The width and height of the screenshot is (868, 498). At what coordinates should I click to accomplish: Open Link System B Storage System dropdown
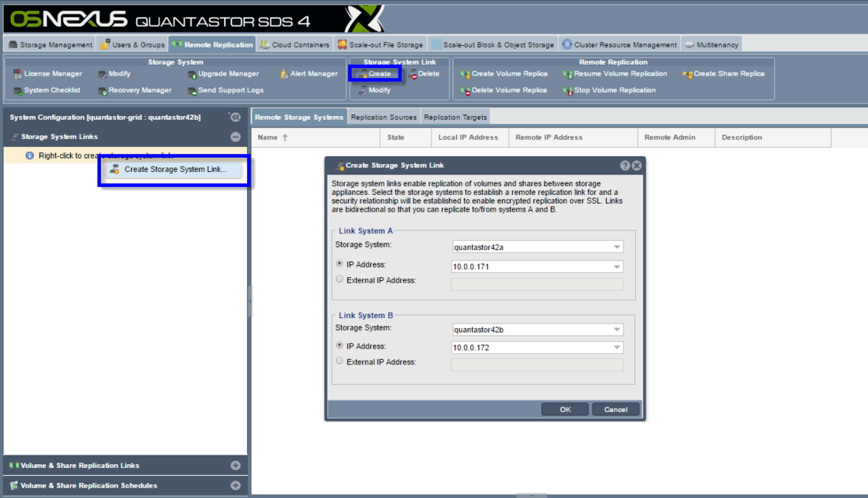click(x=617, y=330)
